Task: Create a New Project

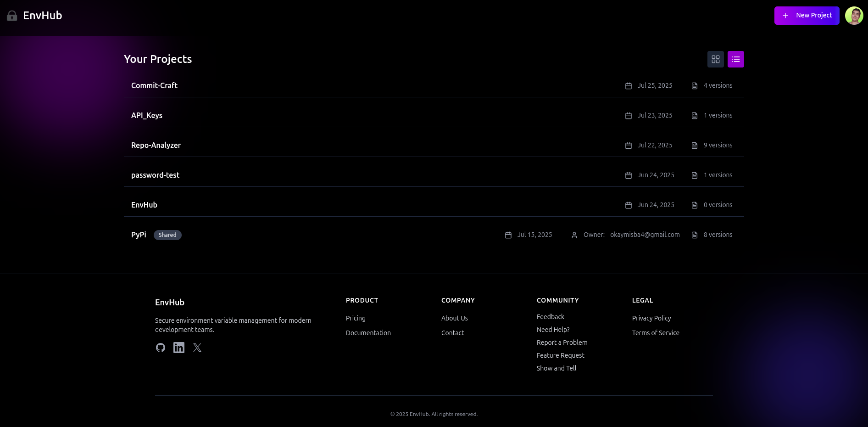Action: click(807, 16)
